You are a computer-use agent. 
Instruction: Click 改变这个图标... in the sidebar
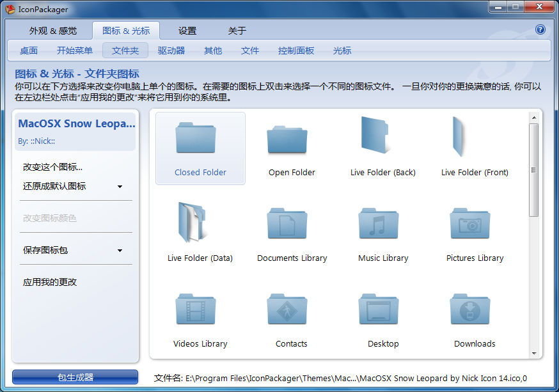[52, 167]
